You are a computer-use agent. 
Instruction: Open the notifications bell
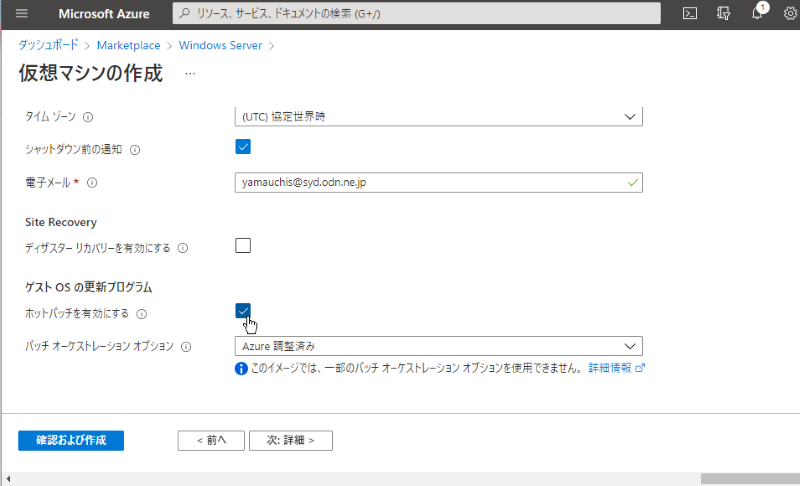click(x=757, y=13)
